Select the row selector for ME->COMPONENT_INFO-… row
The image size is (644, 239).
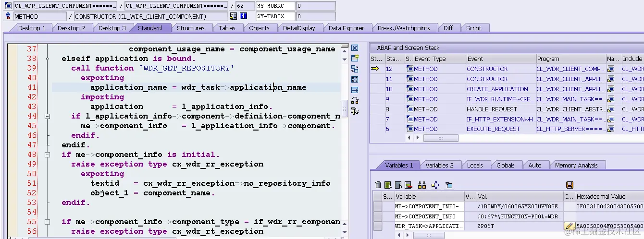click(x=378, y=206)
